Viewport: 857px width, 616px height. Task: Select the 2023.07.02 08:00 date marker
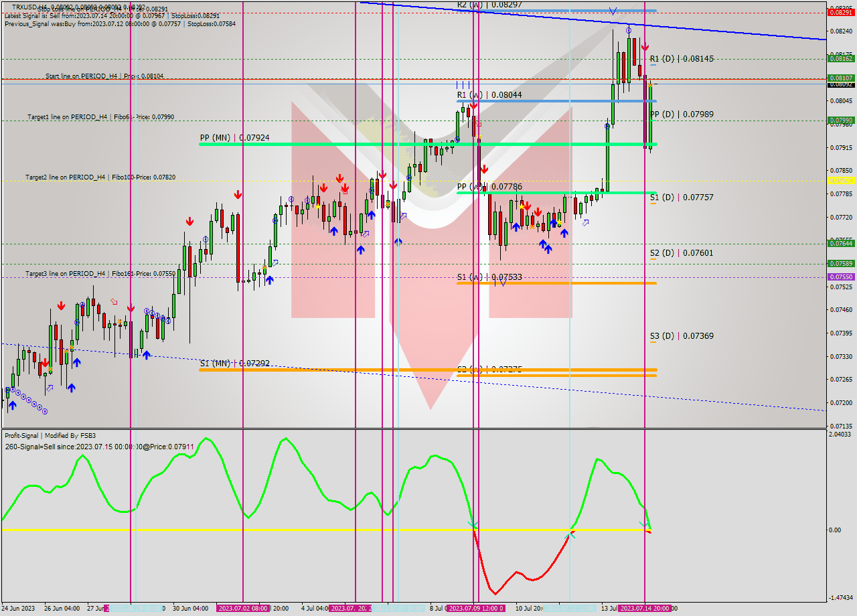(243, 608)
